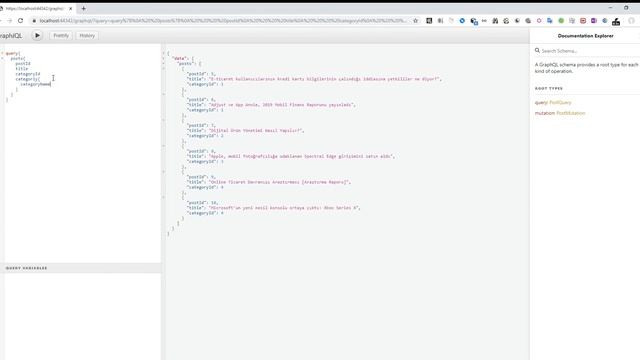Collapse result object containing postId 6
This screenshot has width=640, height=360.
164,94
